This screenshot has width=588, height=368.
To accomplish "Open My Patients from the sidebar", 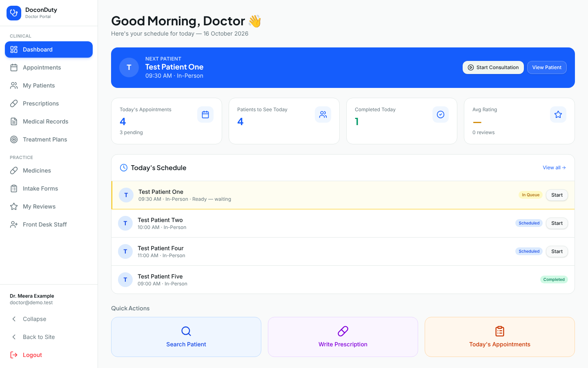I will click(x=49, y=85).
